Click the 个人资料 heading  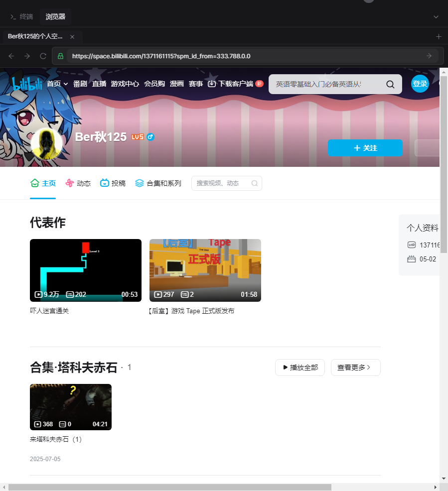tap(423, 228)
